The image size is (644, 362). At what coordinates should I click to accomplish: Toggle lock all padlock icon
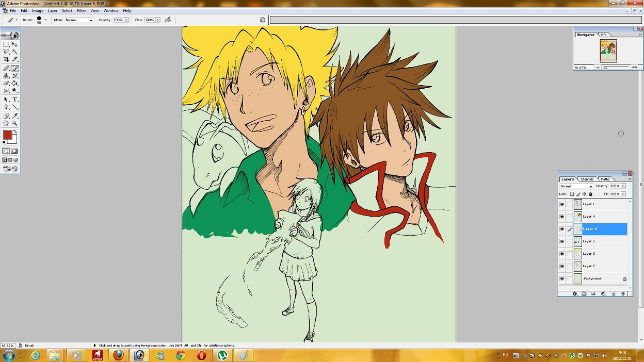[x=591, y=194]
